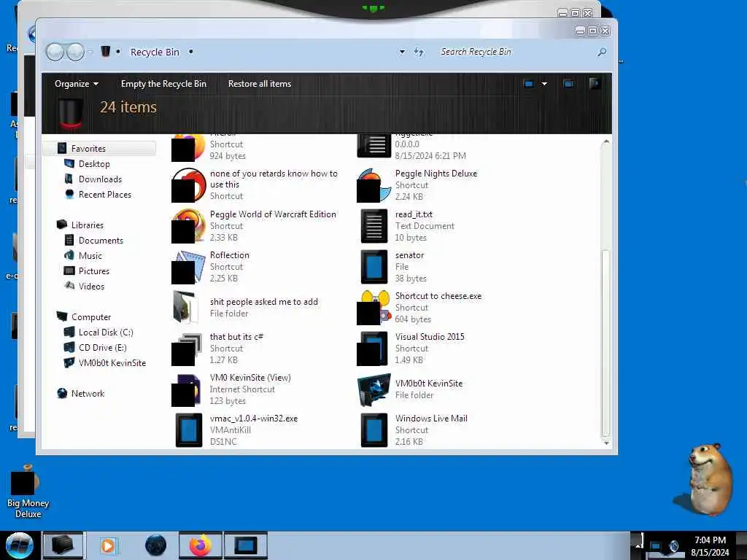Click the Recycle Bin taskbar button

[x=63, y=545]
